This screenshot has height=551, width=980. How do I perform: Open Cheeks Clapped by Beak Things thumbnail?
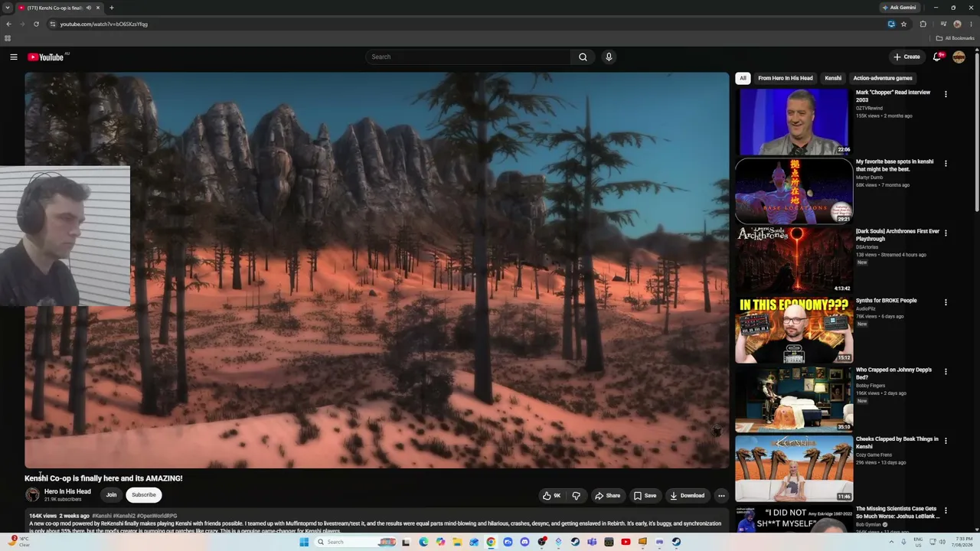794,468
